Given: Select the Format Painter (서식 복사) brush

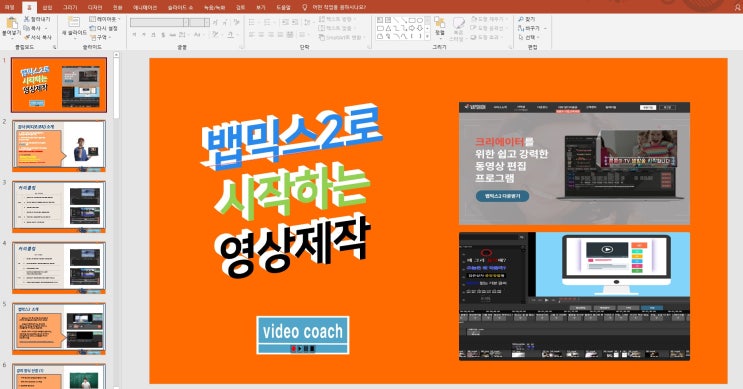Looking at the screenshot, I should click(x=27, y=37).
